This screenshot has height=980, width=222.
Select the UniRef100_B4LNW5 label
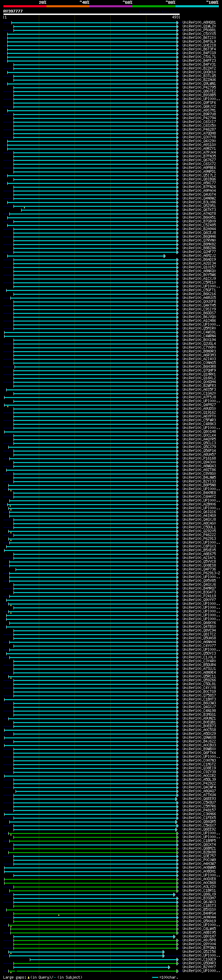pyautogui.click(x=199, y=477)
